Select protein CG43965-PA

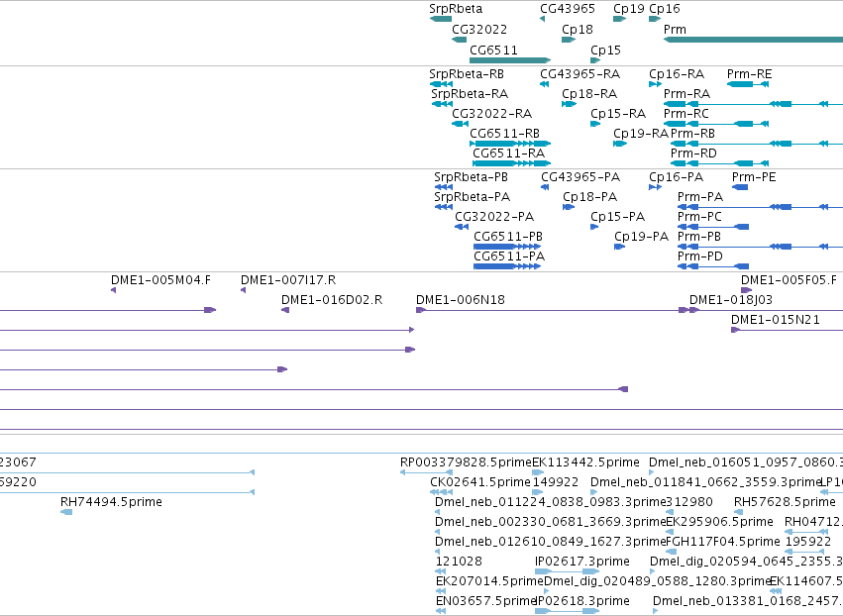click(x=545, y=187)
